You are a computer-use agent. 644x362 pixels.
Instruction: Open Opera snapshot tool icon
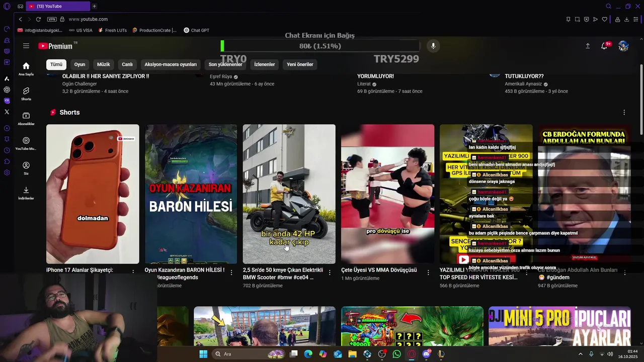point(577,19)
